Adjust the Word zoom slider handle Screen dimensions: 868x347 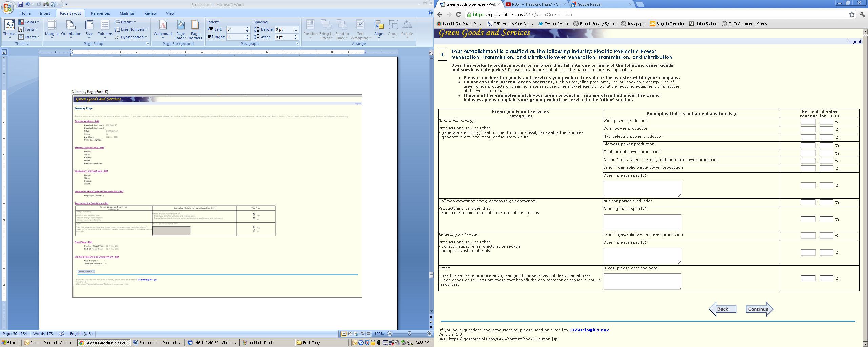tap(409, 334)
